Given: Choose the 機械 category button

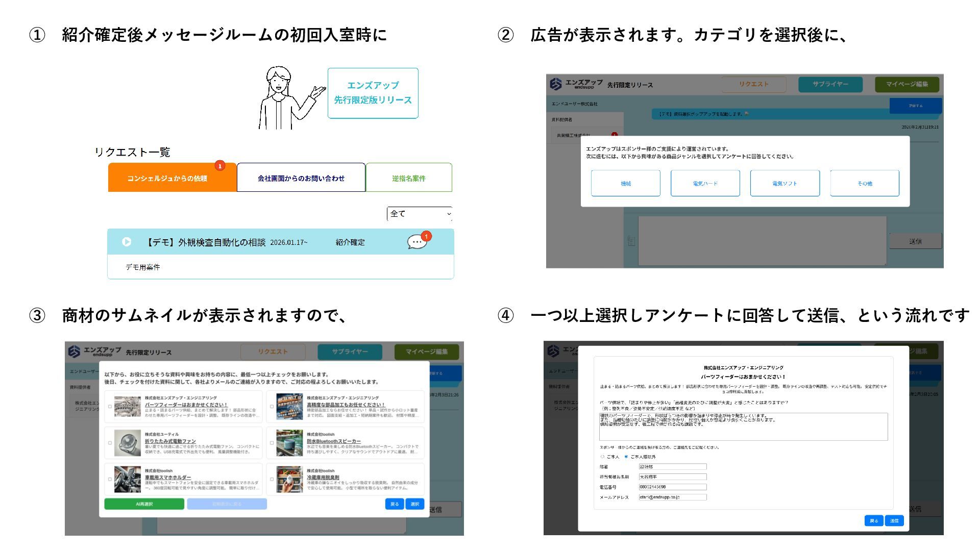Looking at the screenshot, I should (x=625, y=183).
